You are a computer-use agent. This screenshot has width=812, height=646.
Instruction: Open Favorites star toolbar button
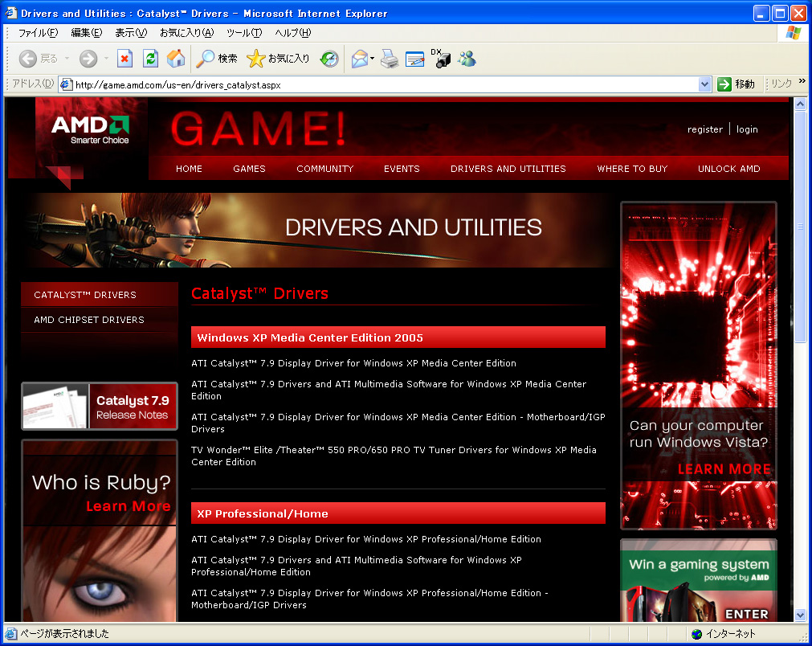click(278, 59)
